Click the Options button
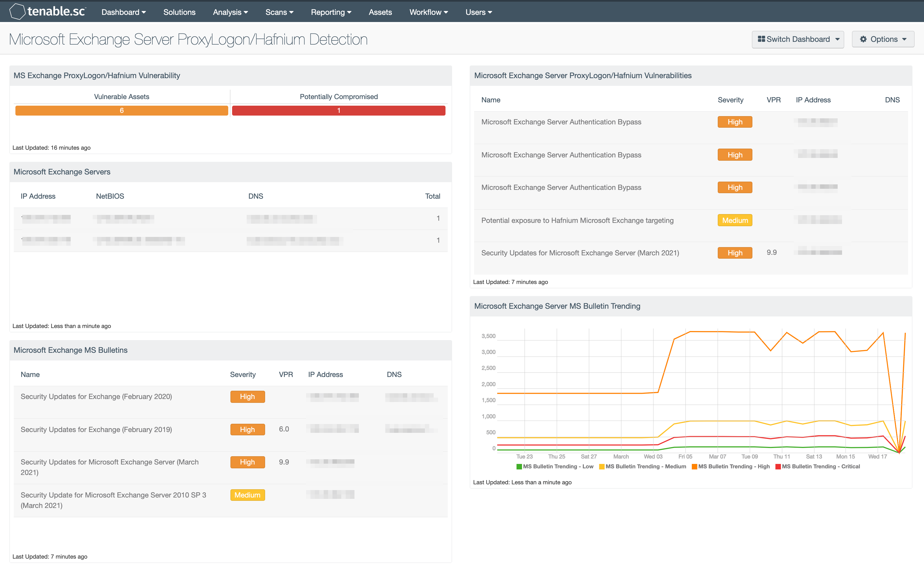Viewport: 924px width, 574px height. click(x=883, y=39)
